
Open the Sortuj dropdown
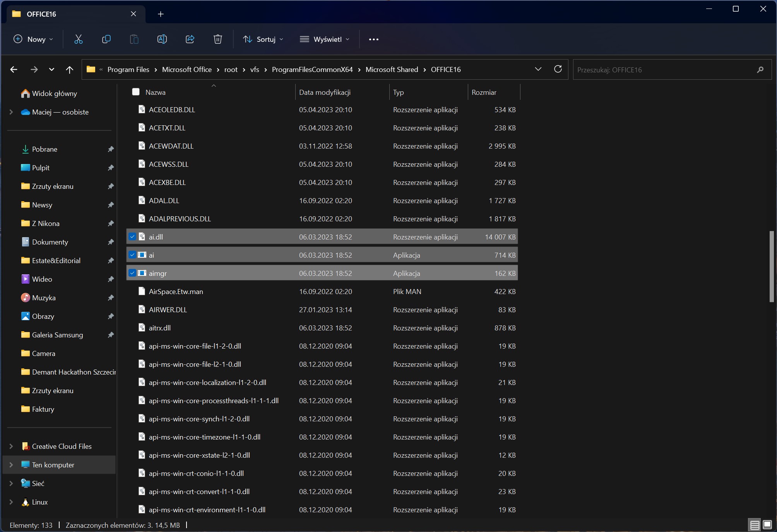tap(263, 39)
